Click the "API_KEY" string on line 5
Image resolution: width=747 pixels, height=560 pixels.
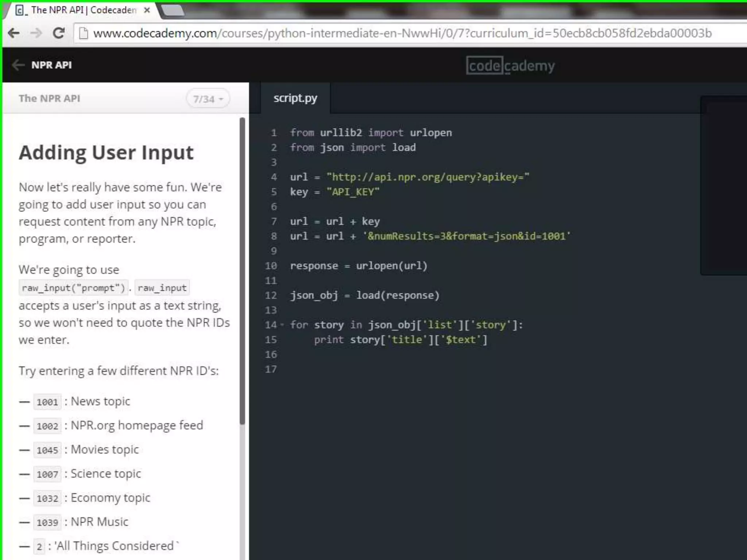[x=353, y=192]
